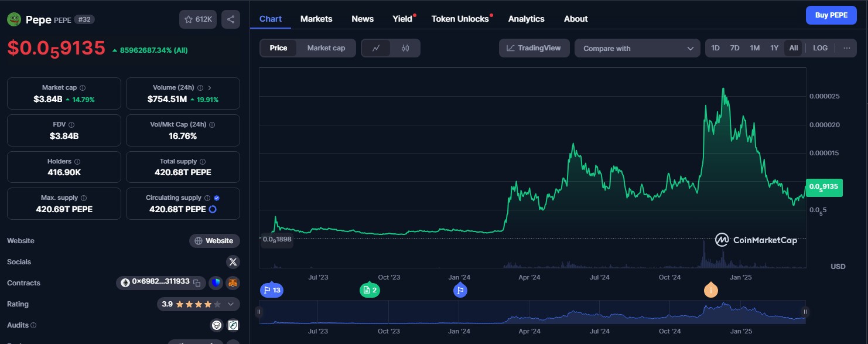868x344 pixels.
Task: Click the #32 rank badge
Action: (84, 19)
